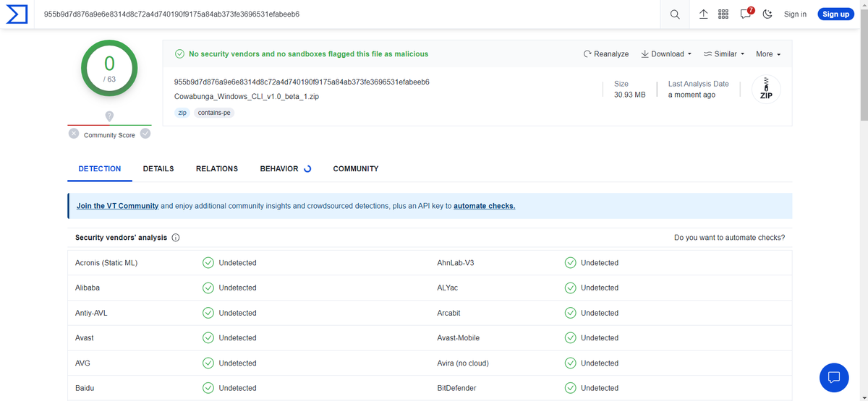Viewport: 868px width, 401px height.
Task: Open the Download dropdown
Action: [666, 54]
